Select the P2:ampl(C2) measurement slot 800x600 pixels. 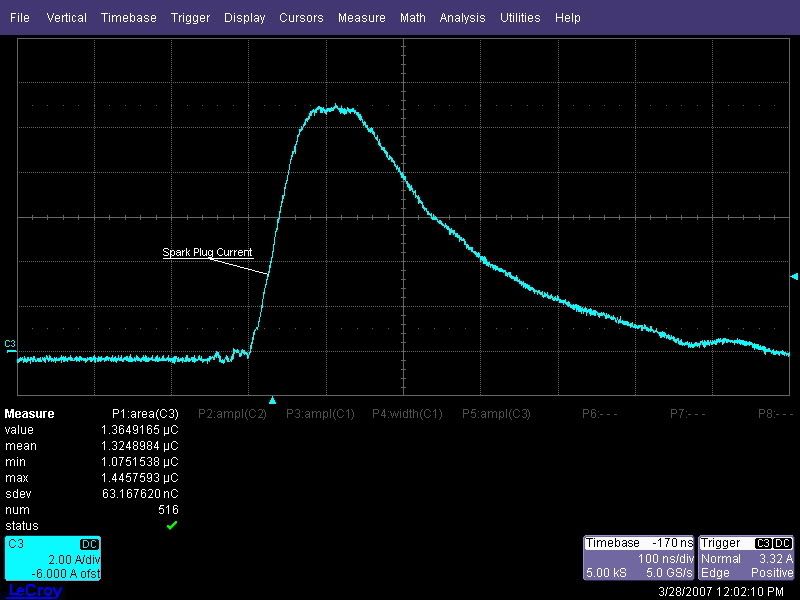click(x=232, y=414)
